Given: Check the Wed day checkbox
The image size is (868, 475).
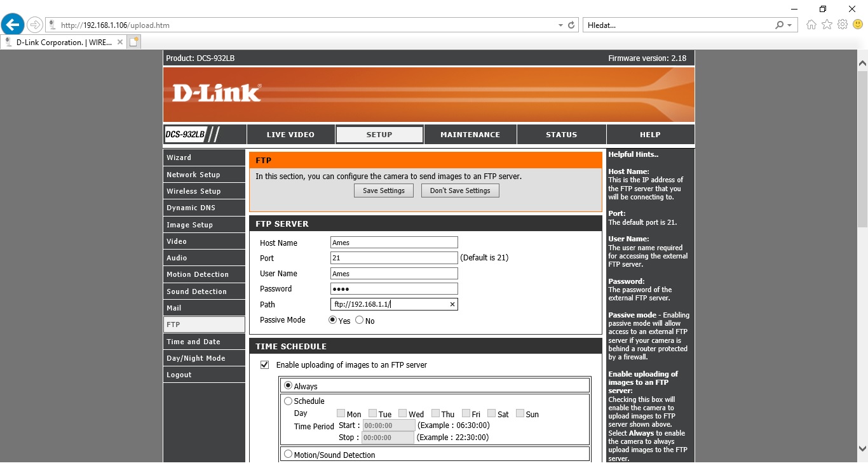Looking at the screenshot, I should [403, 413].
